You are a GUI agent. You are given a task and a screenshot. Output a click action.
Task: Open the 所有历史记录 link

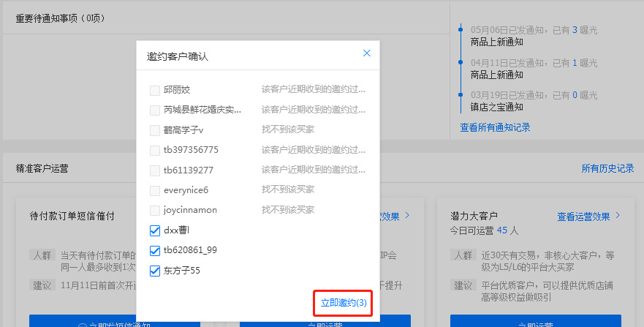point(607,168)
